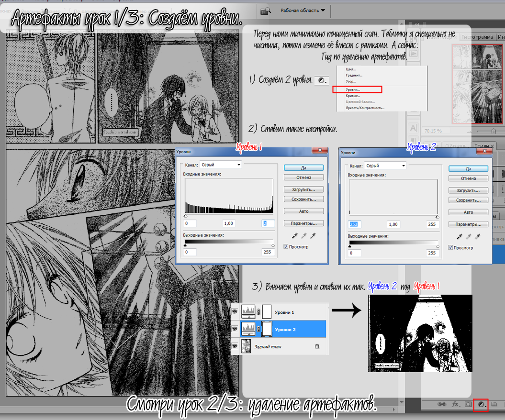This screenshot has height=420, width=505.
Task: Pick the black point eyedropper in Уровень 1 dialog
Action: 294,236
